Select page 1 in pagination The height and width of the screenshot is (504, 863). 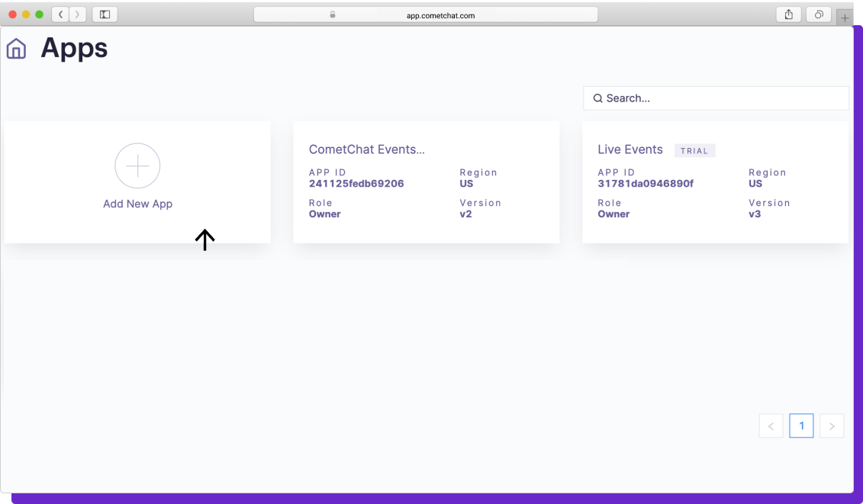click(801, 426)
